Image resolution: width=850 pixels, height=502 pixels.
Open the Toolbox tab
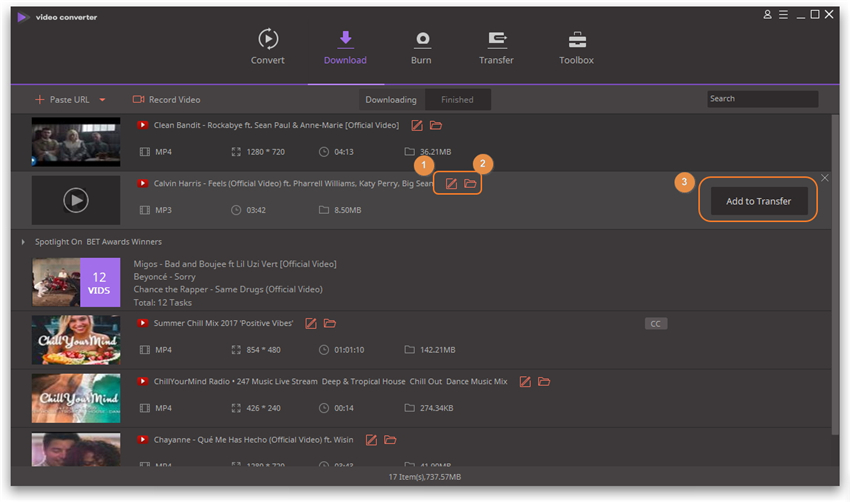tap(576, 47)
